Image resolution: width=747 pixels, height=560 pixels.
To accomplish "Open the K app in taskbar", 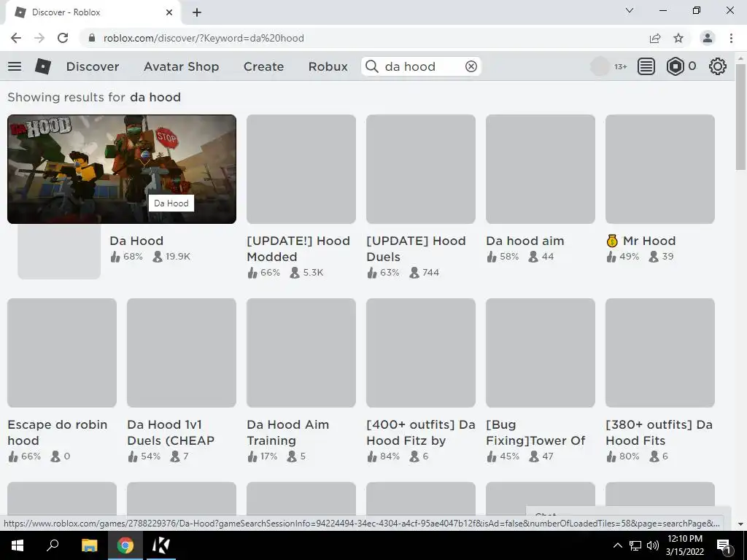I will pyautogui.click(x=160, y=545).
